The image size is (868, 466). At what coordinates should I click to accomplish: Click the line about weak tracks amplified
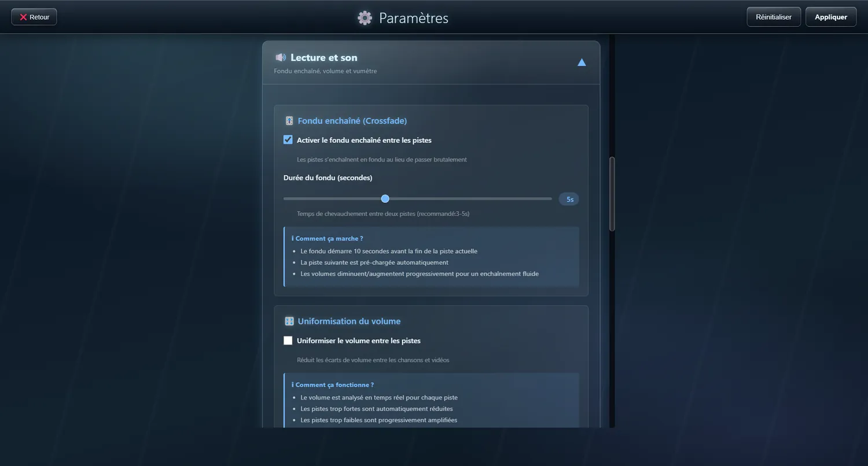coord(379,420)
